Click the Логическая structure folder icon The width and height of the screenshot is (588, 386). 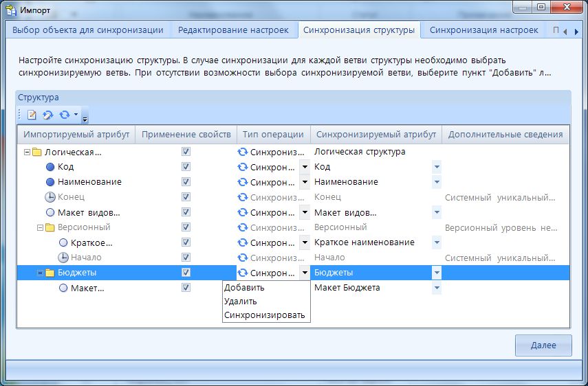[x=37, y=152]
